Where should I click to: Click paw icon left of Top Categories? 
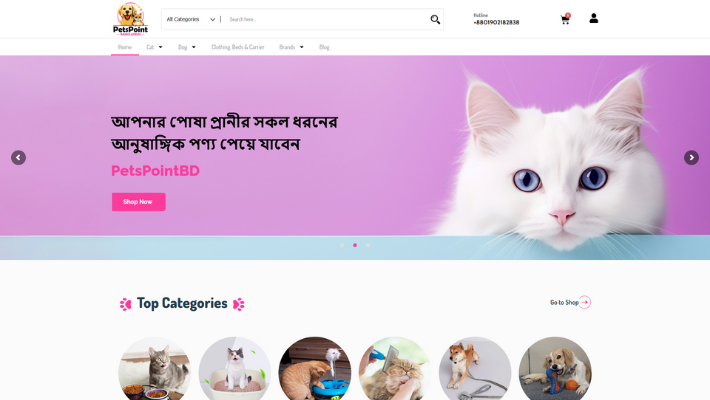pos(125,304)
